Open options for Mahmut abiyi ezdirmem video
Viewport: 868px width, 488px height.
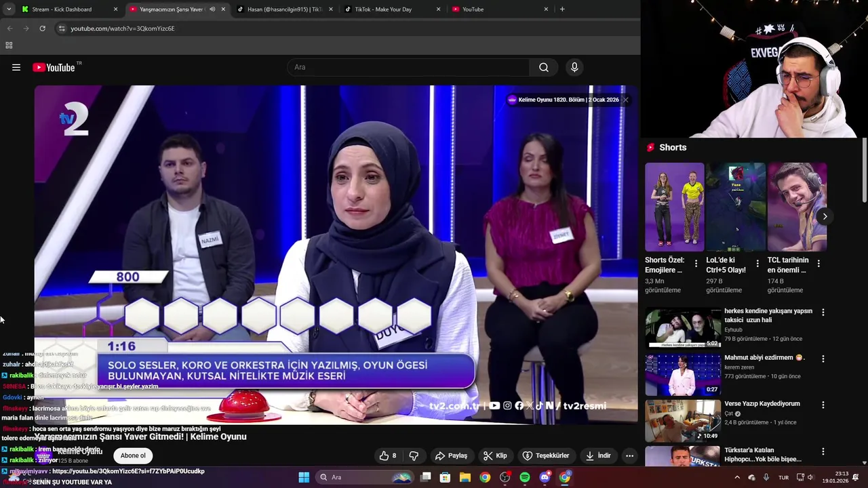coord(823,359)
